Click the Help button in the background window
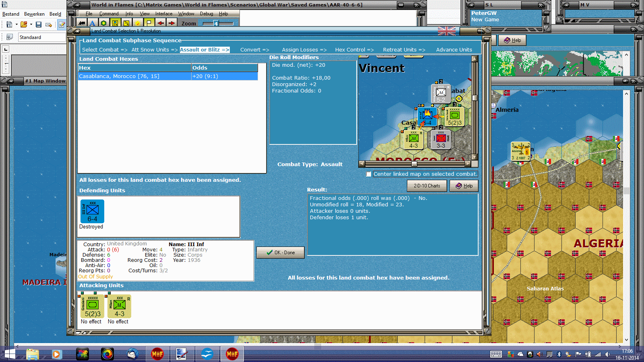Viewport: 644px width, 362px height. pos(512,40)
